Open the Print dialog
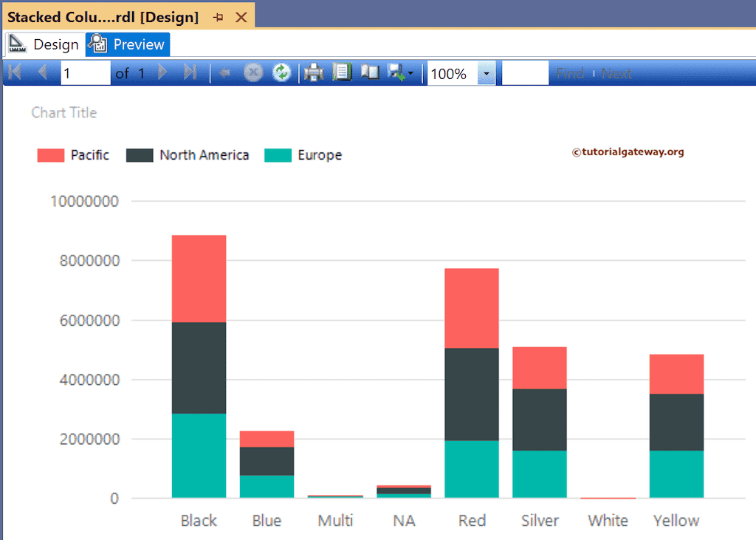This screenshot has width=756, height=540. click(x=313, y=72)
